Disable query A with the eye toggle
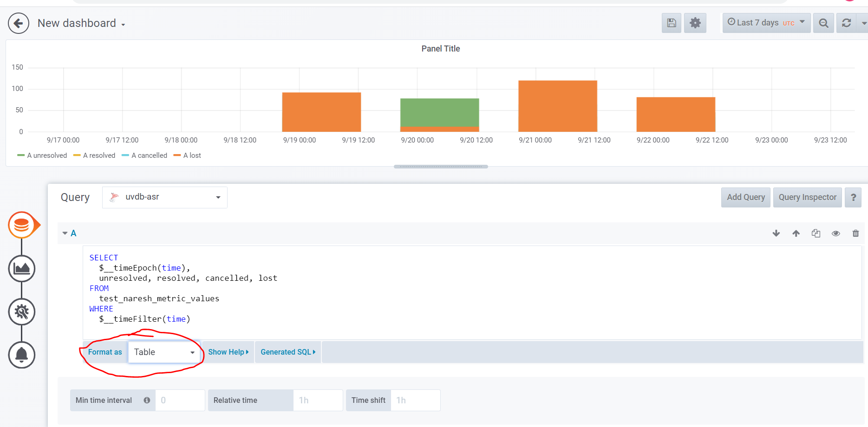Viewport: 868px width, 427px height. point(836,233)
